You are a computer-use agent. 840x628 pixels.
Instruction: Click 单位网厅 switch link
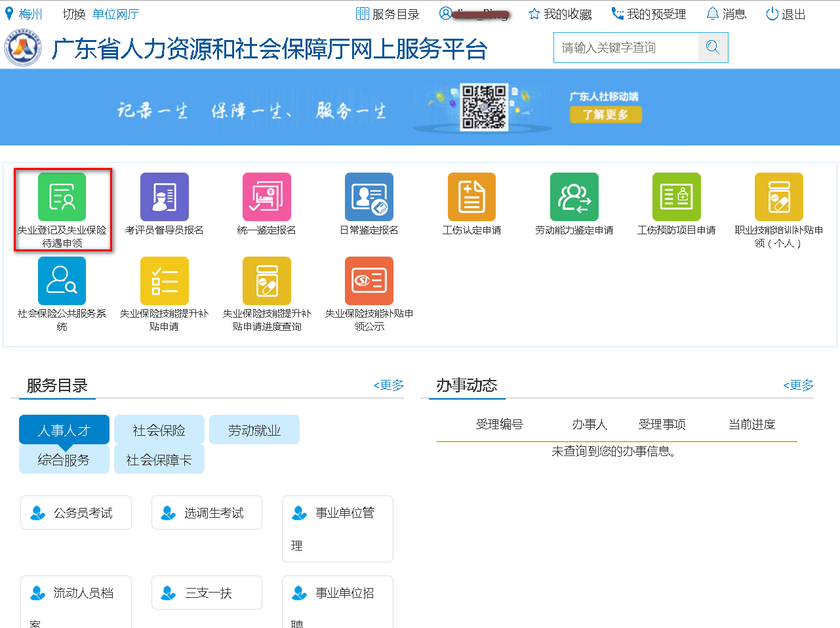[115, 14]
